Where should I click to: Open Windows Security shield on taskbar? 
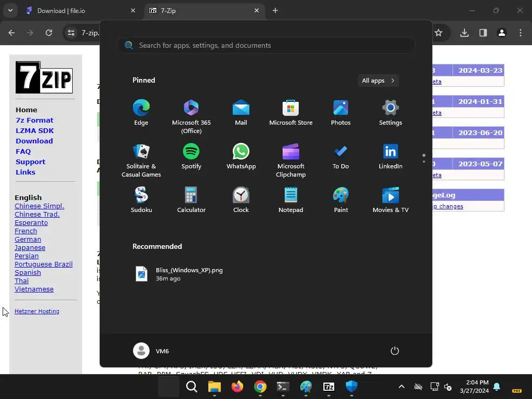click(x=352, y=387)
